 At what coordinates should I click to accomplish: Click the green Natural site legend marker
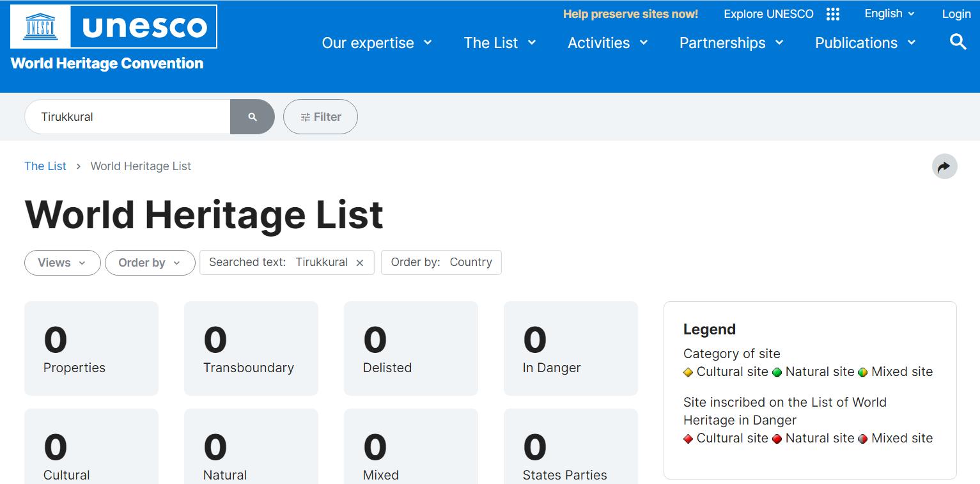[x=777, y=372]
